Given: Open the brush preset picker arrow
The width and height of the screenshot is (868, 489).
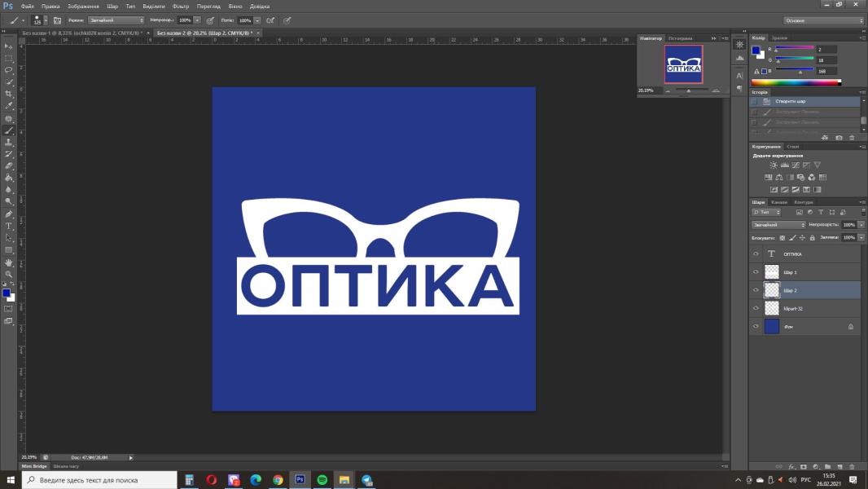Looking at the screenshot, I should pos(46,20).
